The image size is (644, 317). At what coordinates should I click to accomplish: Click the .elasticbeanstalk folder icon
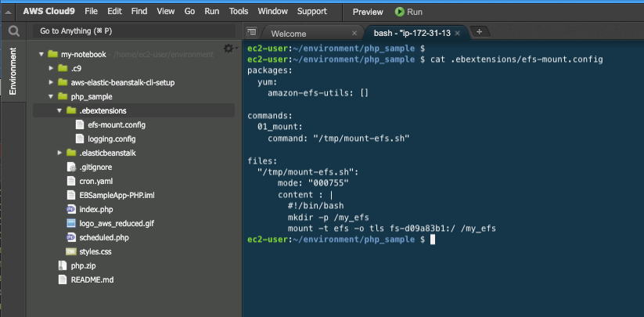[71, 153]
